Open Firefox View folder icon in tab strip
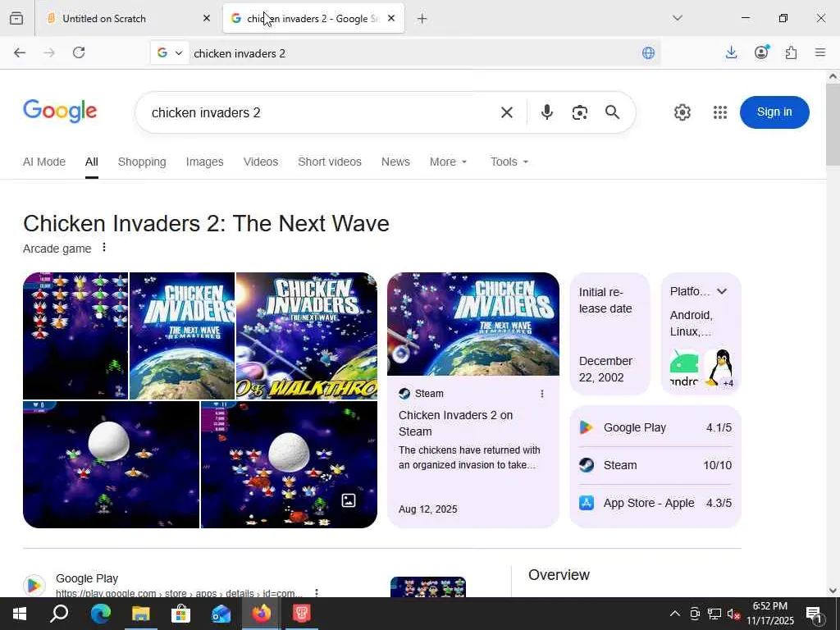 tap(16, 18)
